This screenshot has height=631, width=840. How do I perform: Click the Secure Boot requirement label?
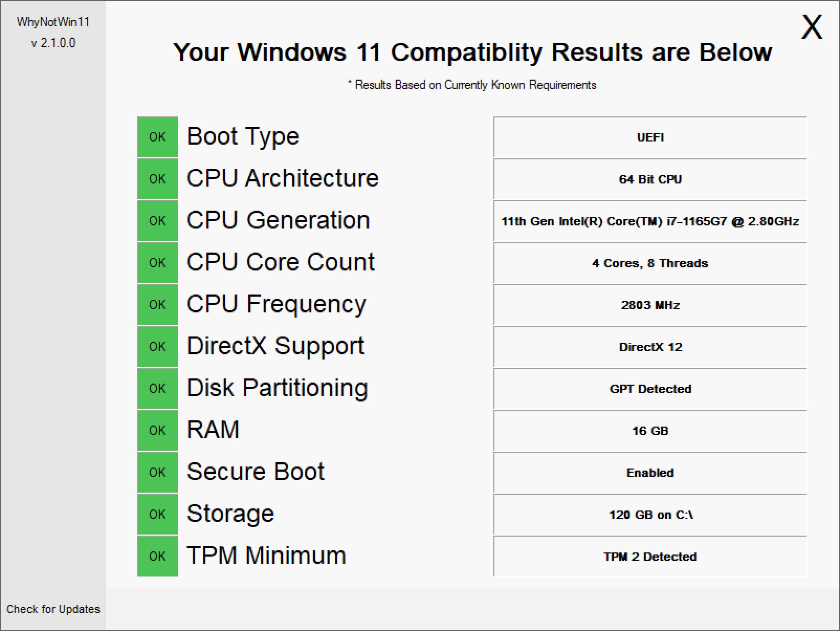pos(256,472)
